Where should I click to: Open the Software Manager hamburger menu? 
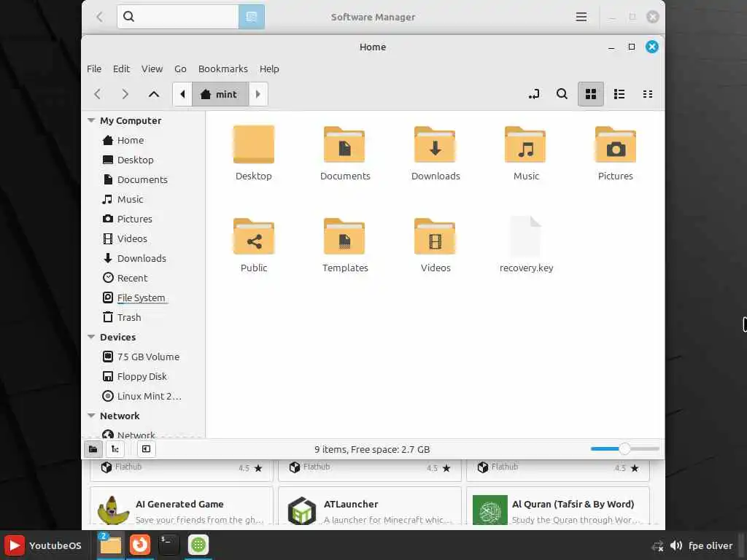pos(581,17)
